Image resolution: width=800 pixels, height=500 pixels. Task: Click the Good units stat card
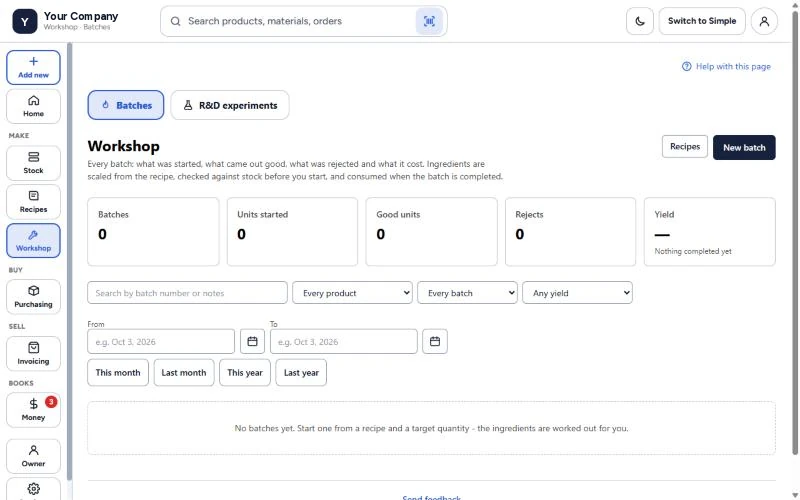[x=431, y=232]
